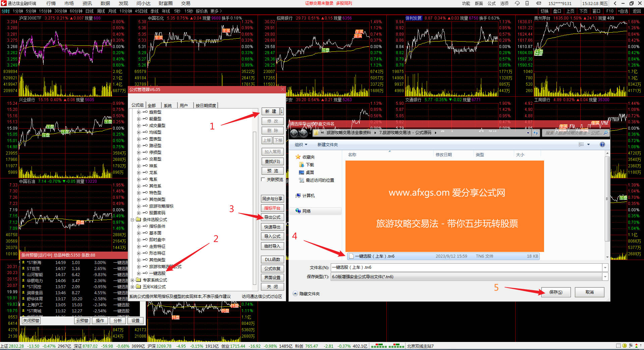The image size is (644, 350).
Task: Collapse the 条件选股公式 tree folder
Action: click(x=132, y=220)
